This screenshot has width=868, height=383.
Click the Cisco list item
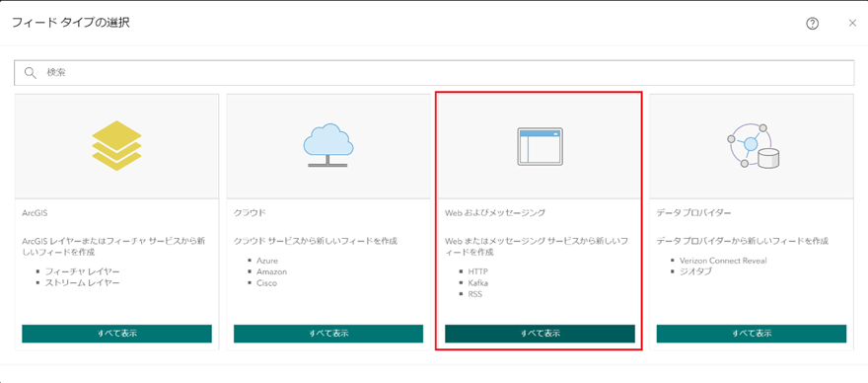point(266,282)
